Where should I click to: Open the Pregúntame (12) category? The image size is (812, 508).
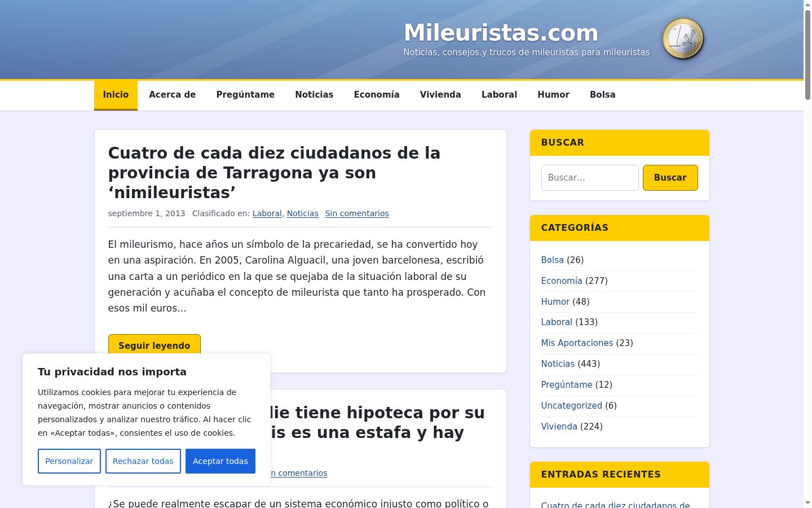(567, 385)
